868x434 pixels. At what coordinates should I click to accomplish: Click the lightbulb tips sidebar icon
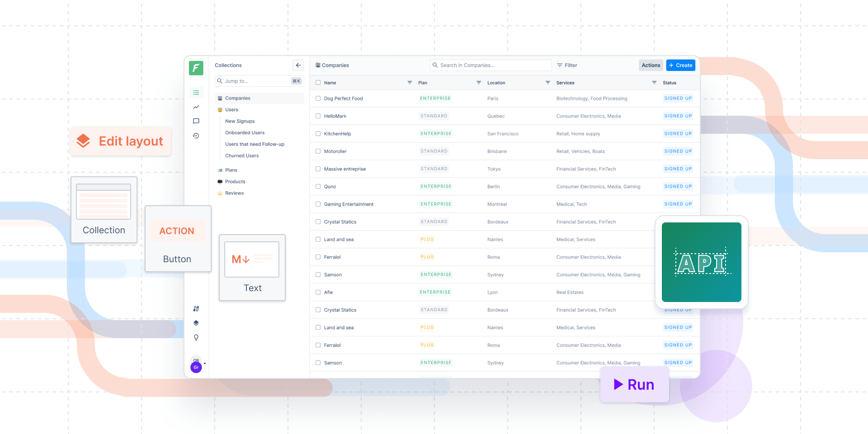pyautogui.click(x=196, y=337)
